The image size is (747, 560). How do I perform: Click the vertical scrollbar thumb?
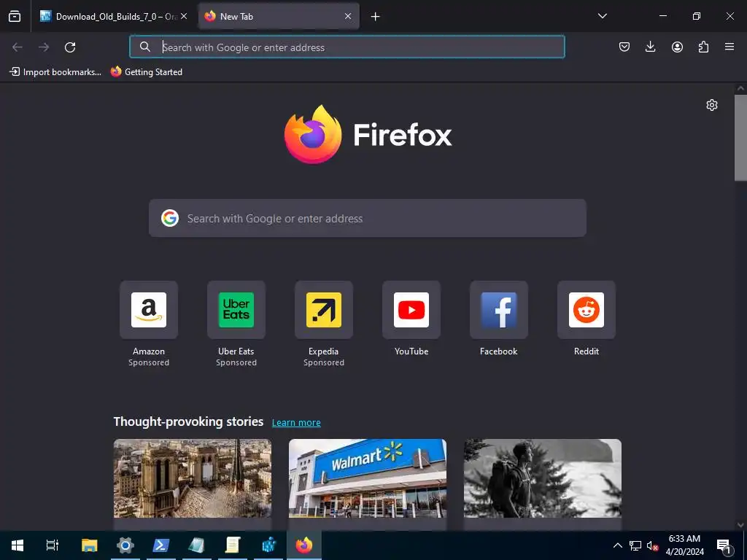[740, 138]
